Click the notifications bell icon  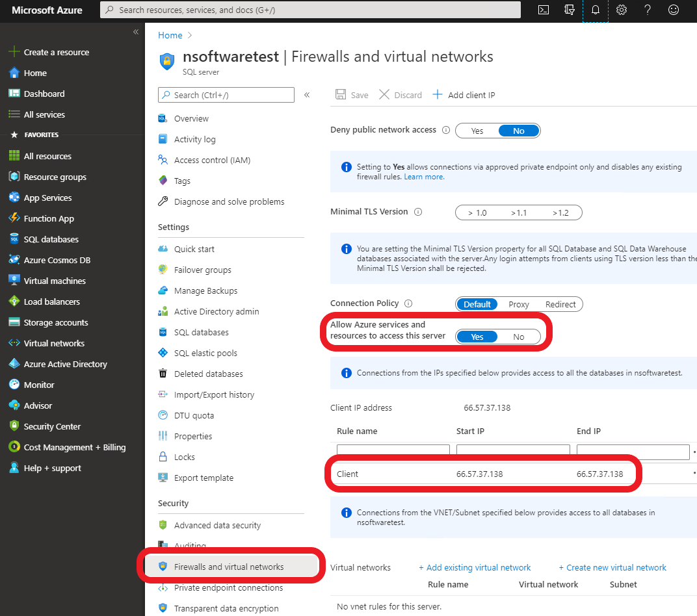point(595,10)
